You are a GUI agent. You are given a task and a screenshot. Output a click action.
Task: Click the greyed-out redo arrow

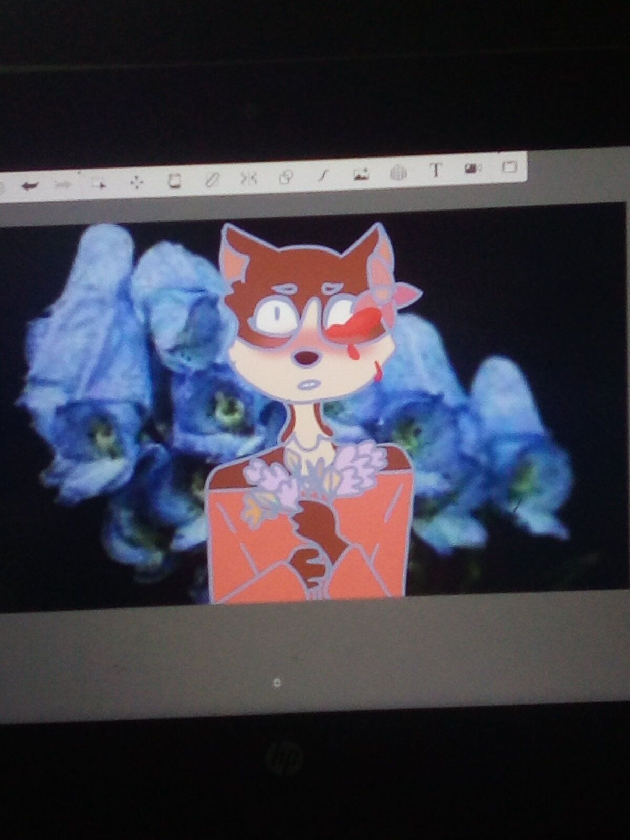pyautogui.click(x=63, y=185)
